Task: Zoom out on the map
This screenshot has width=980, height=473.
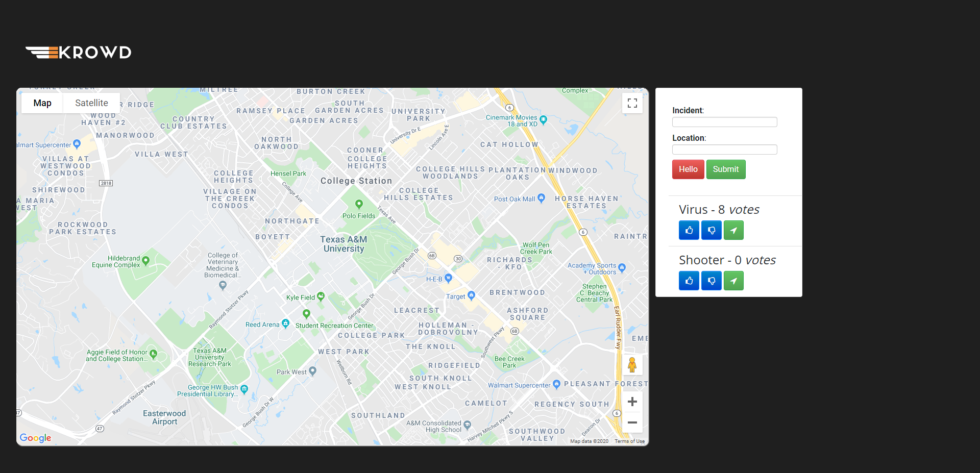Action: tap(632, 422)
